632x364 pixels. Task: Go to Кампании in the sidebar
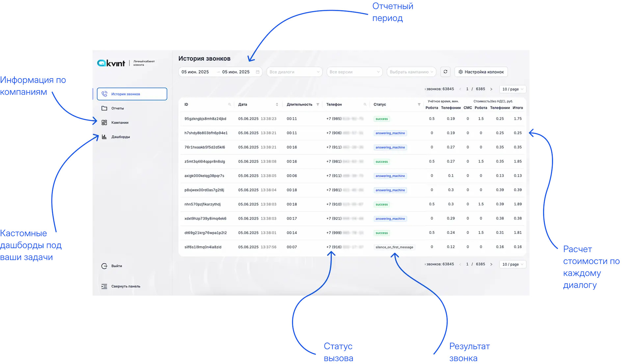coord(120,123)
